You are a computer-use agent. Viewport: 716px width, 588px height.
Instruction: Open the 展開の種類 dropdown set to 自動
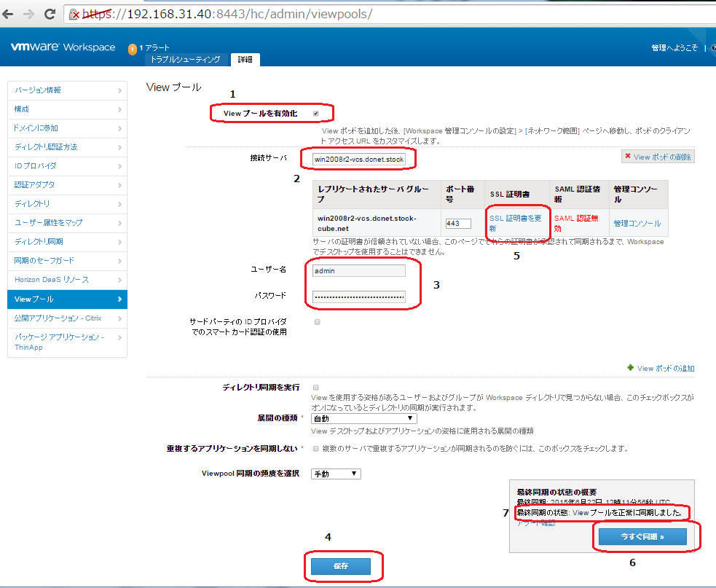tap(363, 419)
